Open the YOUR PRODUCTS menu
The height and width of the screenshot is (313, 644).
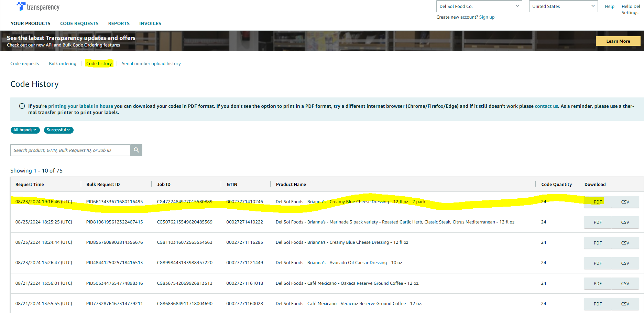point(31,23)
